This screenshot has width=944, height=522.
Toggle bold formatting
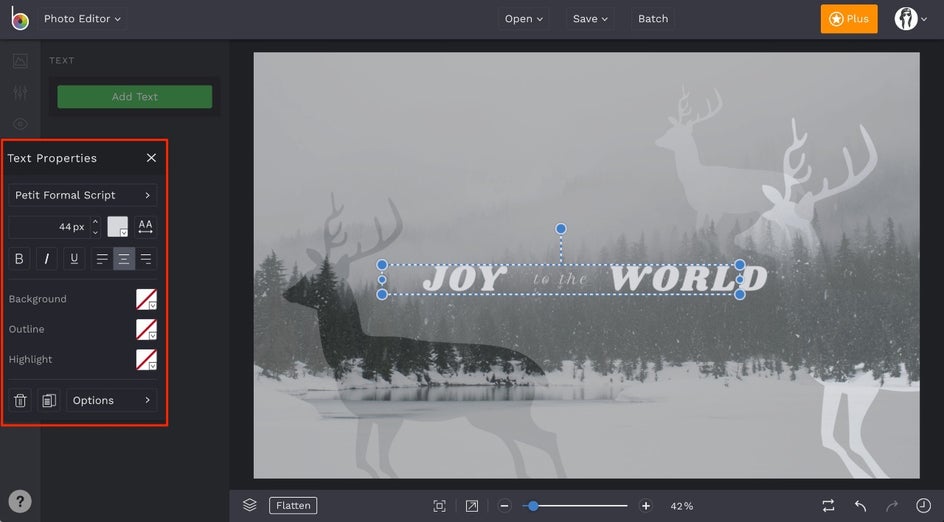[x=19, y=258]
